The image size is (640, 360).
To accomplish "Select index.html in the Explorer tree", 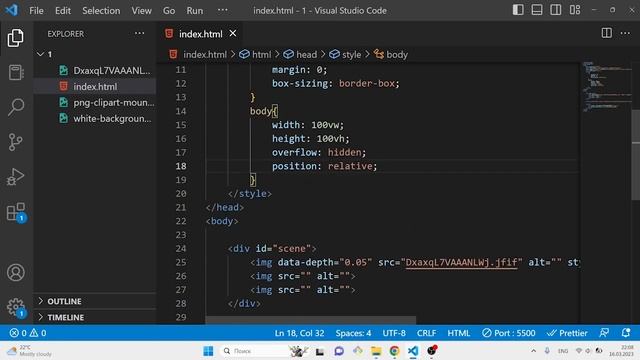I will point(95,87).
